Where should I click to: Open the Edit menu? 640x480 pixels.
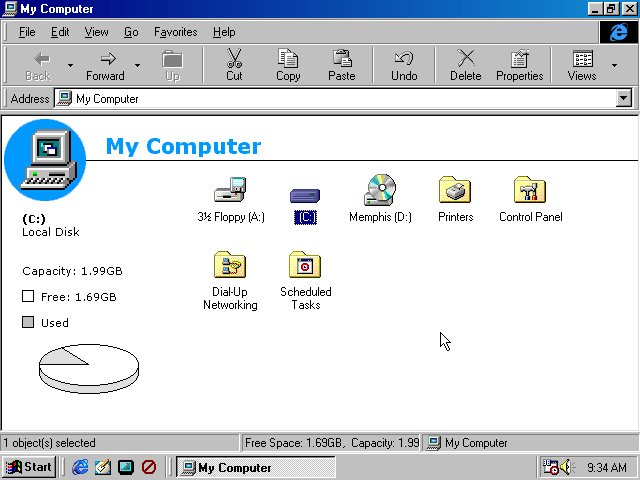(60, 32)
